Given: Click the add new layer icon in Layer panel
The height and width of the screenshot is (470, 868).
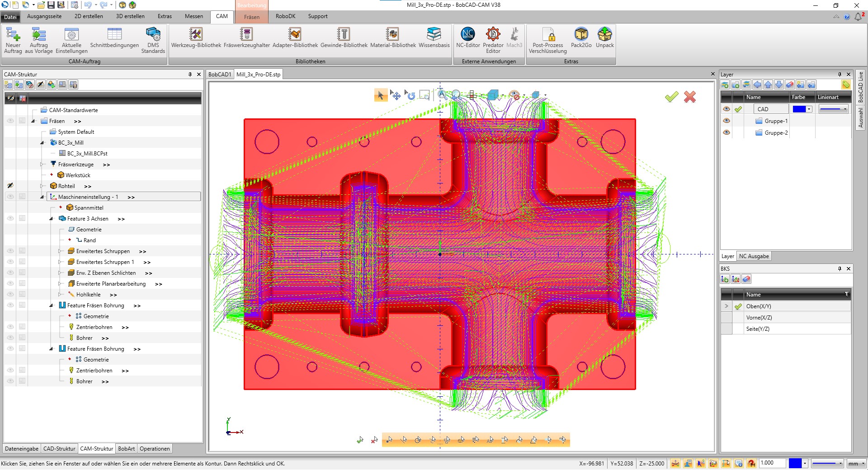Looking at the screenshot, I should 724,85.
